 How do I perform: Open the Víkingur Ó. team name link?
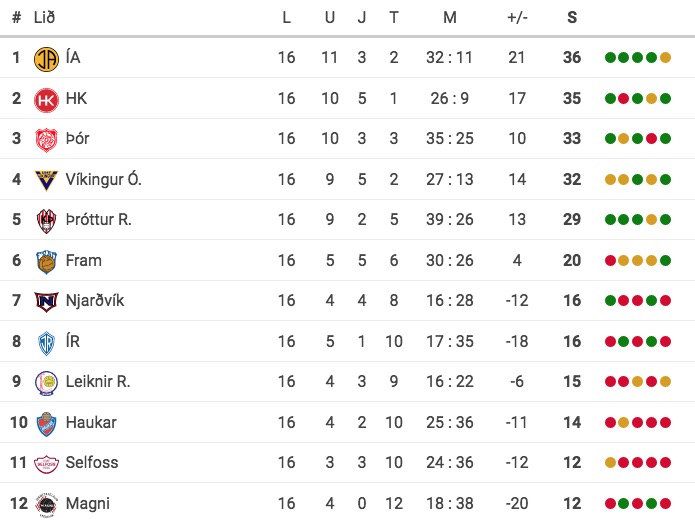click(103, 179)
